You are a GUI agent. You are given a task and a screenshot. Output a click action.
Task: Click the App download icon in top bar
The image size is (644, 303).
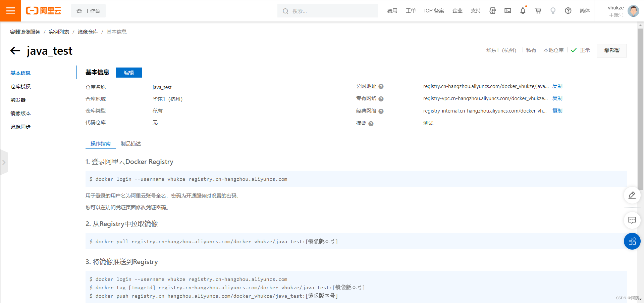492,11
